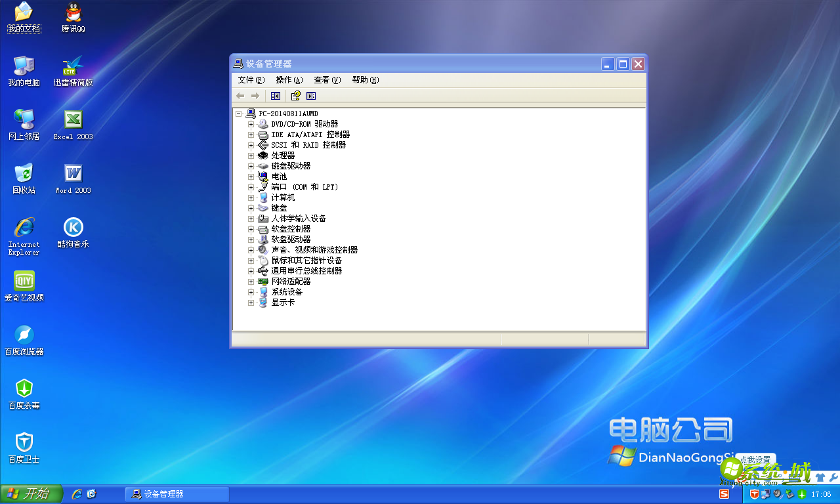Expand the 网络适配器 tree node
This screenshot has width=840, height=504.
coord(251,281)
